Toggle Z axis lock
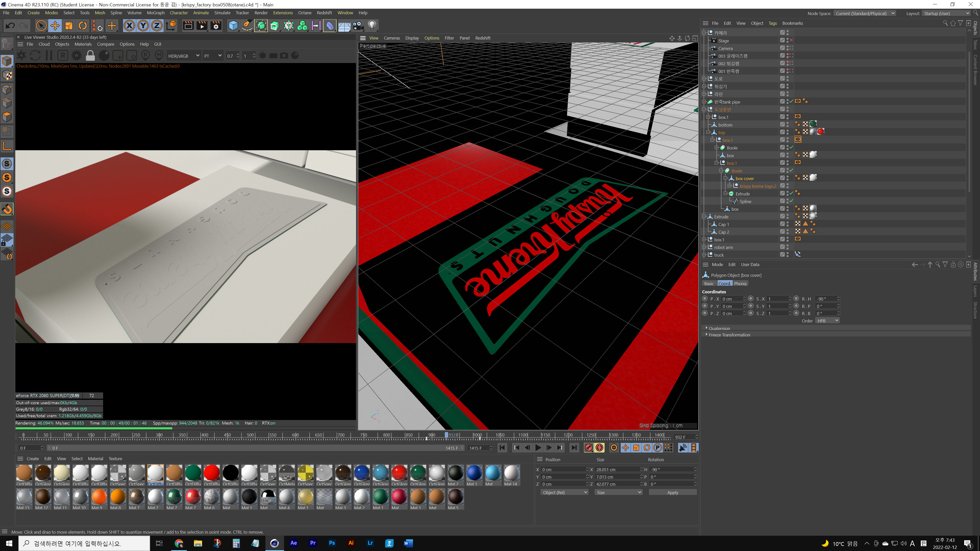The width and height of the screenshot is (980, 551). 157,26
